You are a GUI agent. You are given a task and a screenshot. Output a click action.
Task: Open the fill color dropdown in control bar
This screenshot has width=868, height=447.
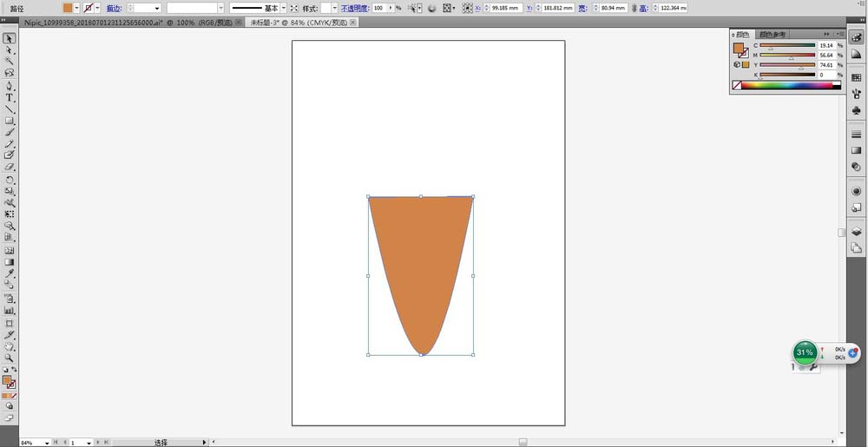pos(76,9)
